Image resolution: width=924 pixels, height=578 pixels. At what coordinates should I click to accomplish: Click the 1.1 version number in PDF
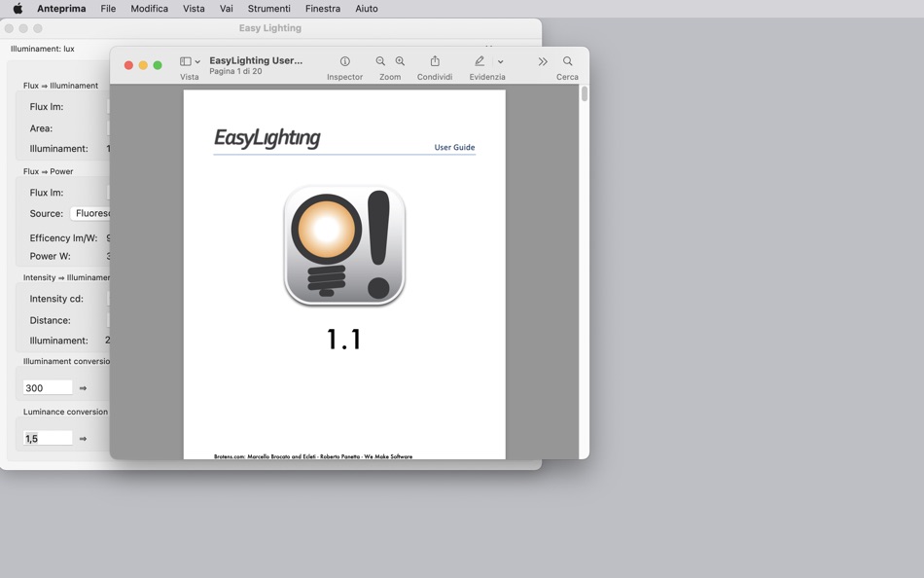click(x=344, y=340)
